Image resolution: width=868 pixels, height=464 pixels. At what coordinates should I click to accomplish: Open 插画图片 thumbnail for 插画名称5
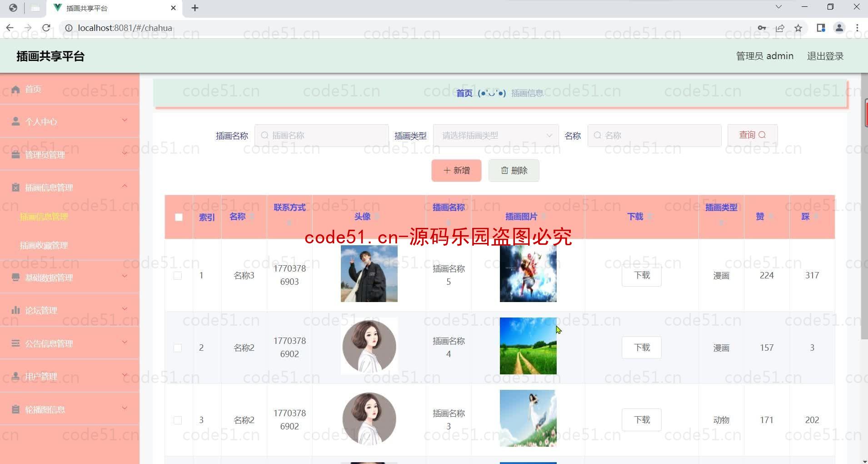[x=528, y=273]
